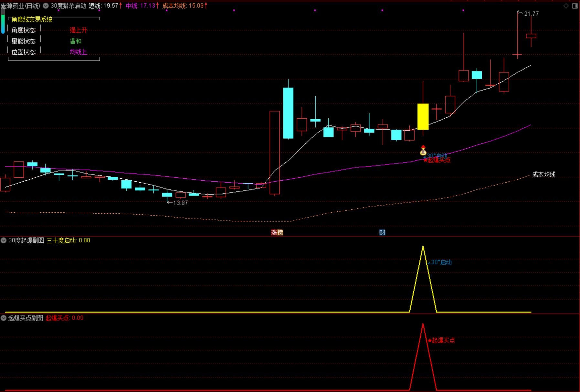Click the 30度起爆副图 sub-chart title
580x392 pixels.
click(26, 240)
